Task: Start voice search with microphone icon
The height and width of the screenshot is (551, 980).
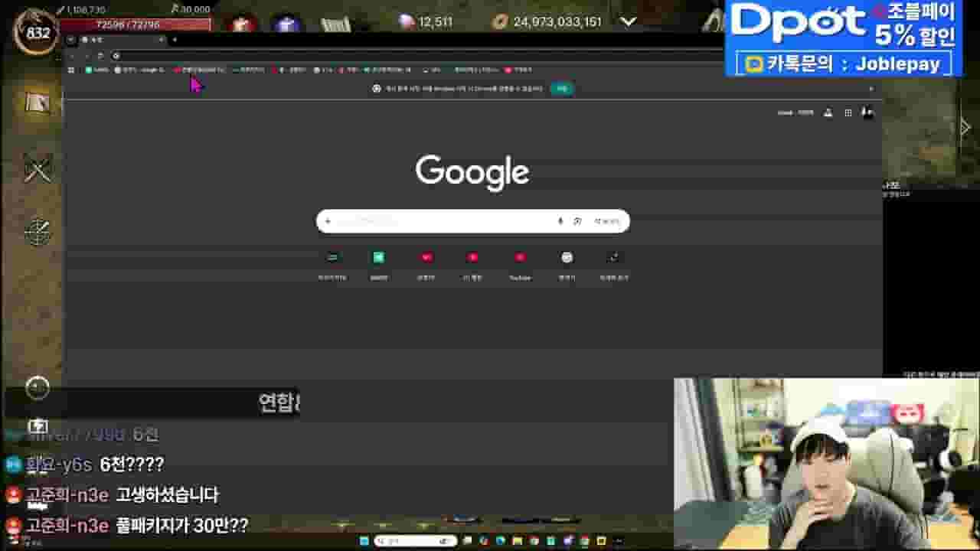Action: click(560, 221)
